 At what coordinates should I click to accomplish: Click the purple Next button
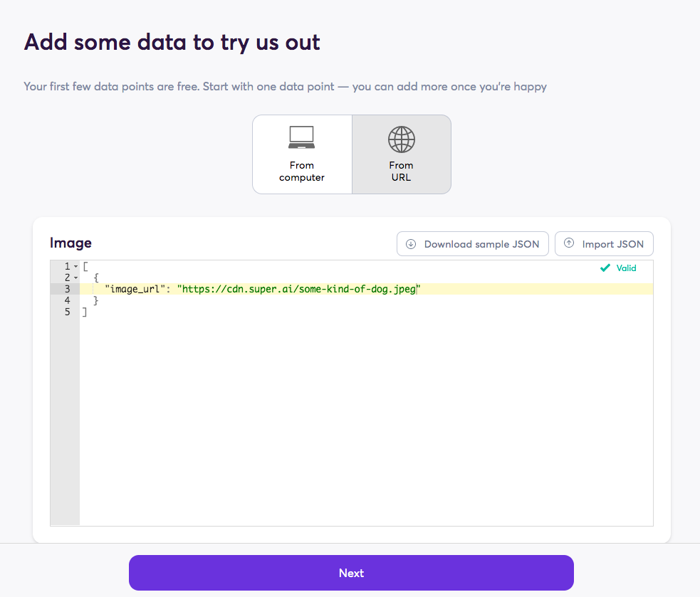pyautogui.click(x=351, y=573)
